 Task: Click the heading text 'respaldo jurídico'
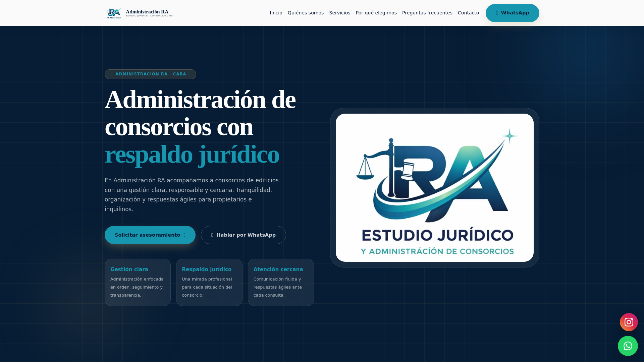click(x=192, y=155)
